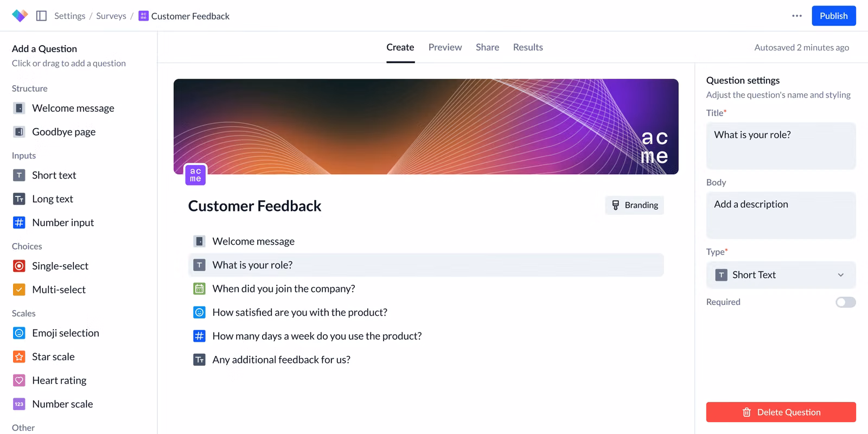This screenshot has width=868, height=434.
Task: Add a Star scale question
Action: tap(53, 356)
